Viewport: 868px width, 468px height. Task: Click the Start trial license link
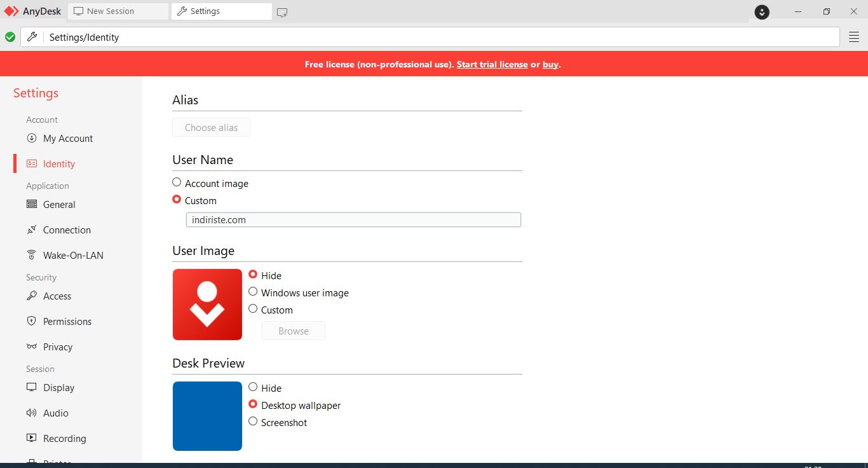[x=492, y=64]
